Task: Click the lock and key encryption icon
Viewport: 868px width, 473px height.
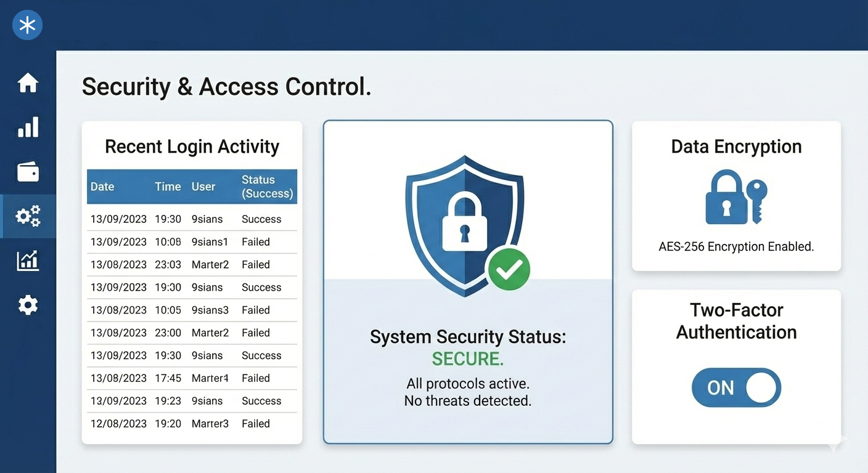Action: [736, 197]
